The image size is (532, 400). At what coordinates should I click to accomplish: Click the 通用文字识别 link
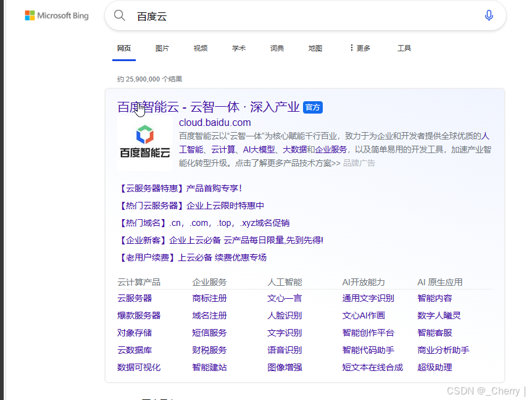(368, 298)
